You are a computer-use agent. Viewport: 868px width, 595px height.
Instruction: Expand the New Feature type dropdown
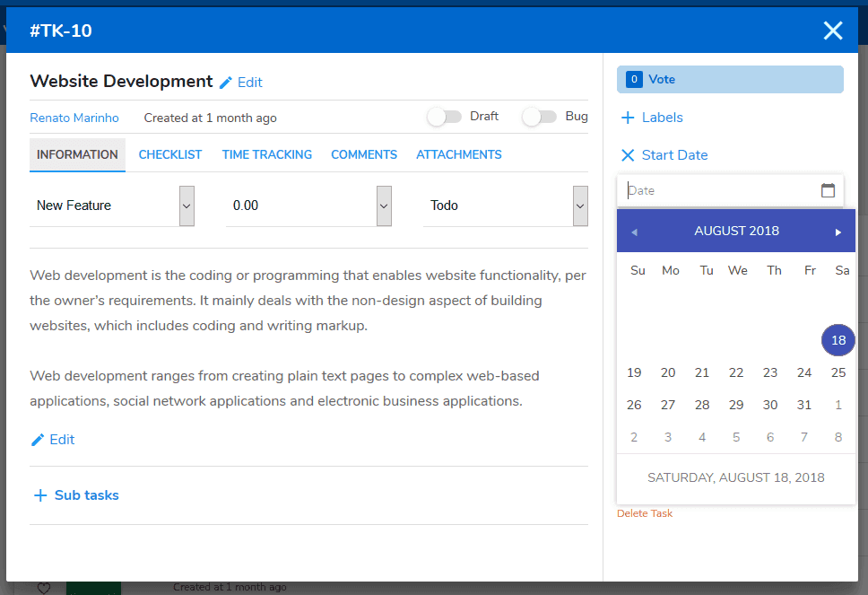[x=187, y=206]
